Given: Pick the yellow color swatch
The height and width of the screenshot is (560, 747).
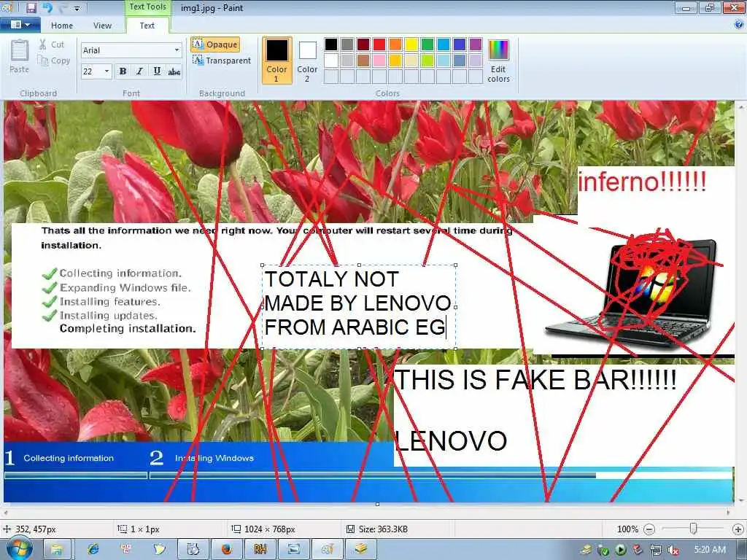Looking at the screenshot, I should coord(411,44).
